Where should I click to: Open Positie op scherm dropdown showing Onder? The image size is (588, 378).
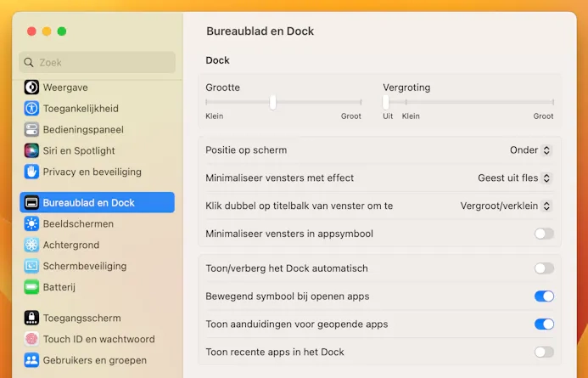(530, 150)
